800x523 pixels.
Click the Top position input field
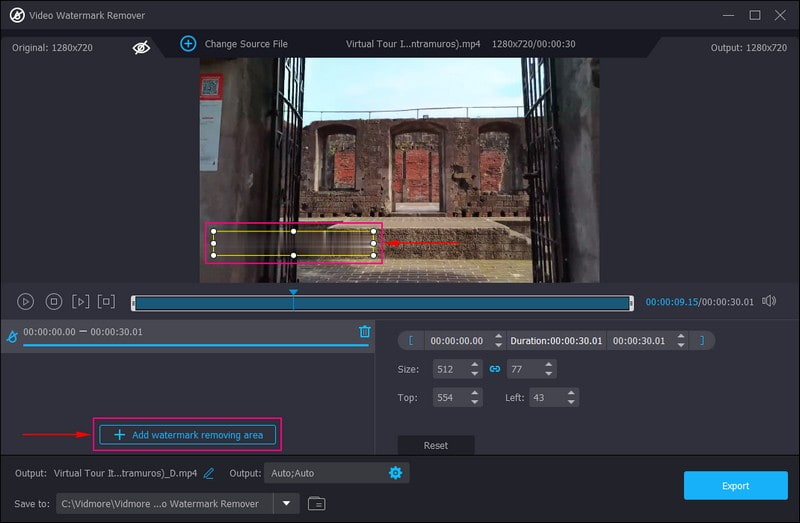[x=450, y=398]
